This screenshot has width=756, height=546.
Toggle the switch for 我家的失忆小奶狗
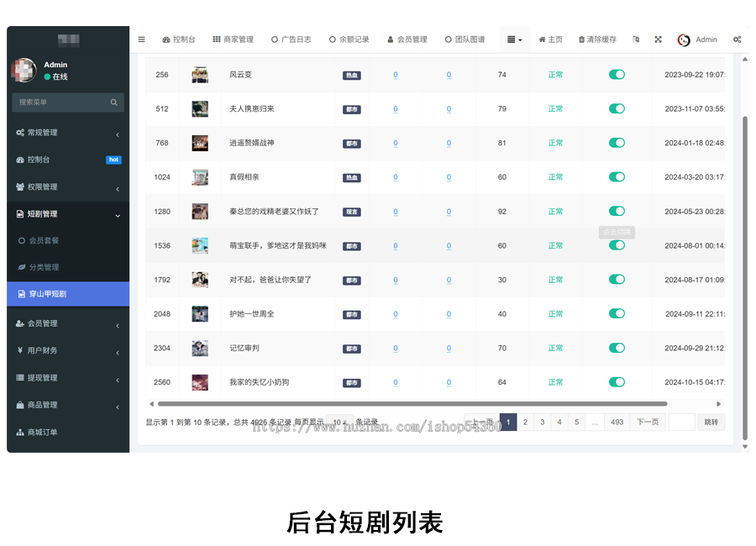pos(617,382)
